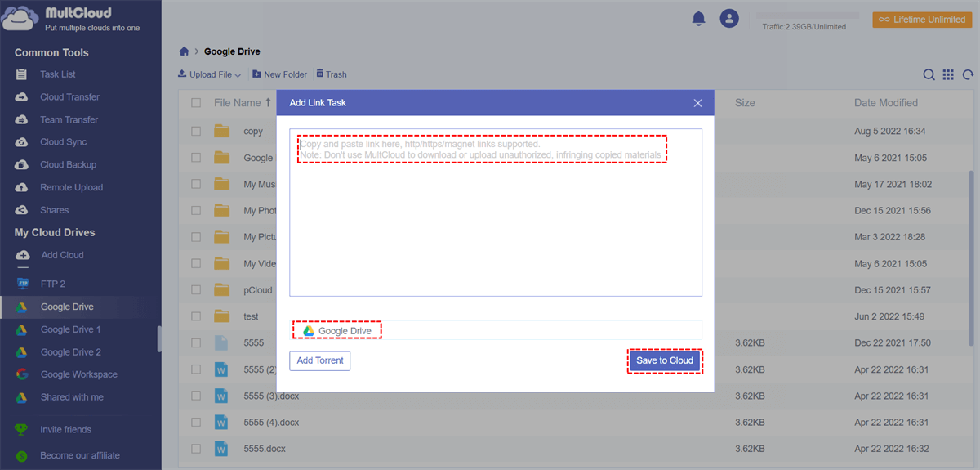Check the box for pCloud folder
Image resolution: width=980 pixels, height=470 pixels.
pyautogui.click(x=196, y=290)
